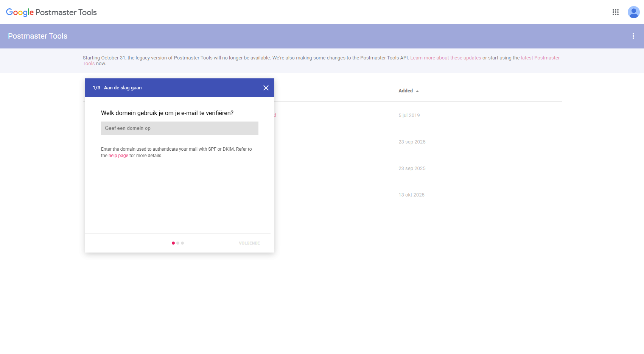Open the account profile avatar menu
This screenshot has width=644, height=354.
click(633, 12)
